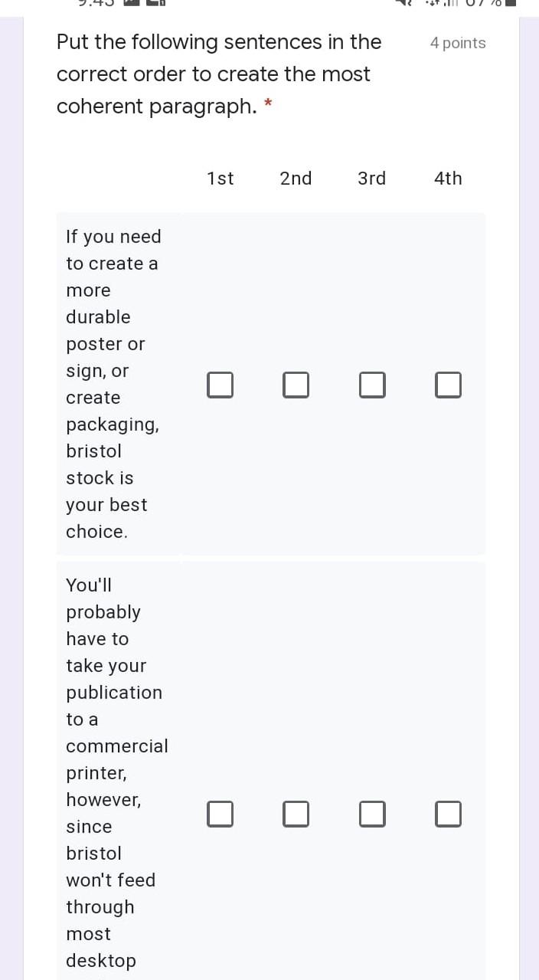Screen dimensions: 539x980
Task: Tap the 4 points label
Action: tap(457, 43)
